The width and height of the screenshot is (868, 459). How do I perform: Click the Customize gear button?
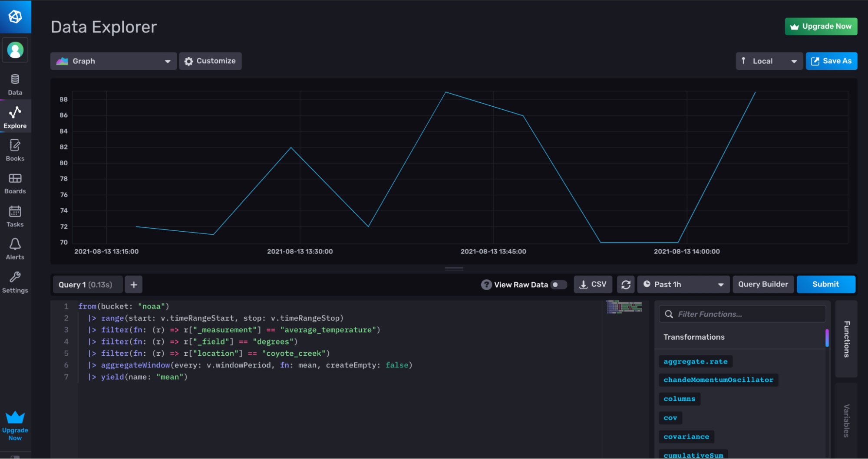coord(210,61)
